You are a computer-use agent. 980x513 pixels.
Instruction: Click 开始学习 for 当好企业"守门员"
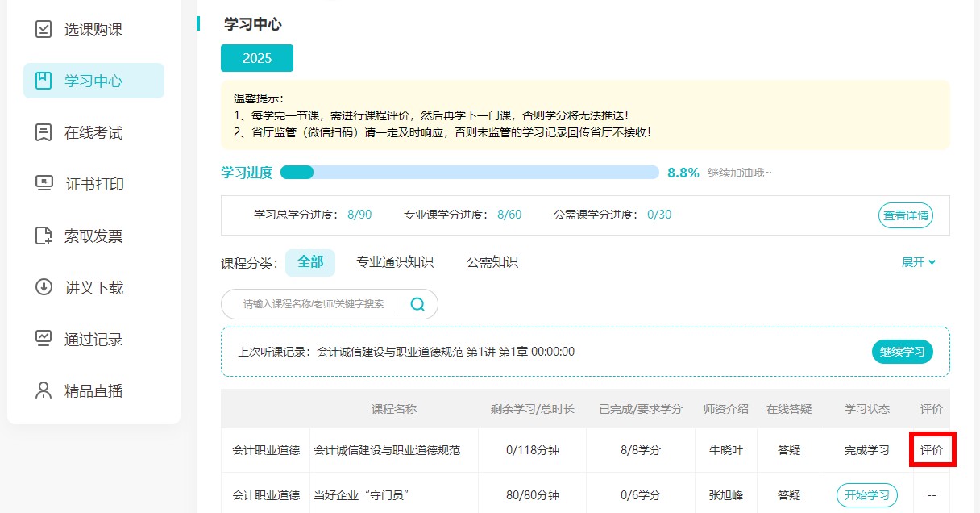click(x=866, y=494)
